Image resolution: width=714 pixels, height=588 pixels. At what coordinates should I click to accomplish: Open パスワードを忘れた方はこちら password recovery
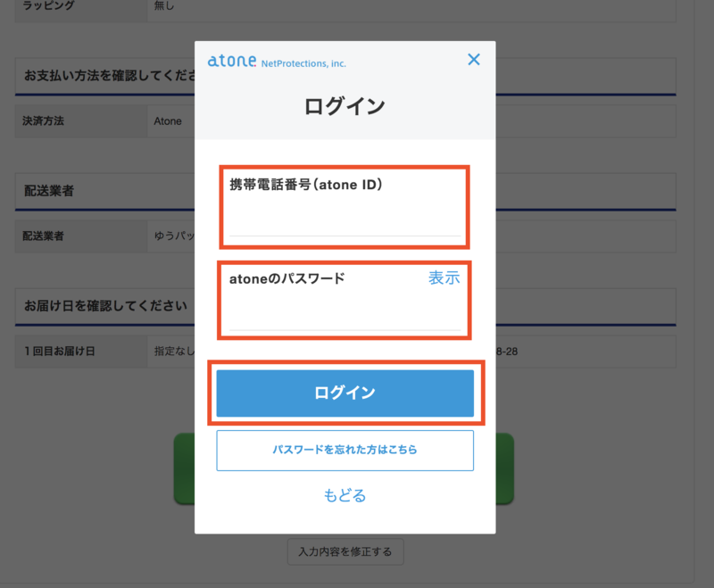(x=345, y=451)
